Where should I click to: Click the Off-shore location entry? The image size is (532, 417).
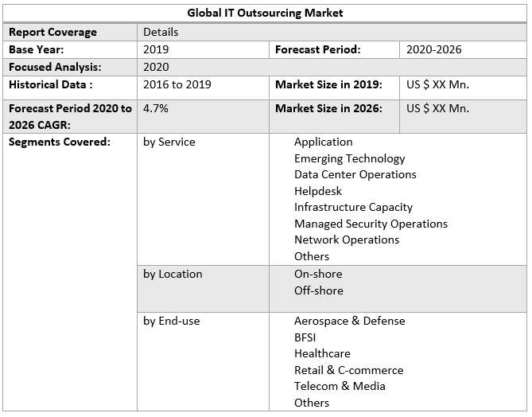(x=318, y=290)
